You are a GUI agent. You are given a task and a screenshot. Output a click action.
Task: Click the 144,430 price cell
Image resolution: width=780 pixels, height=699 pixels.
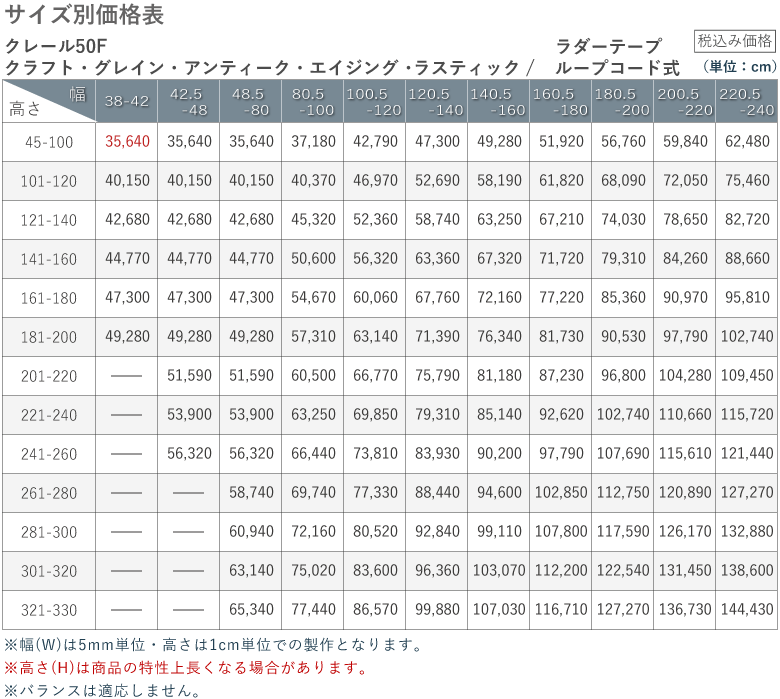[747, 609]
